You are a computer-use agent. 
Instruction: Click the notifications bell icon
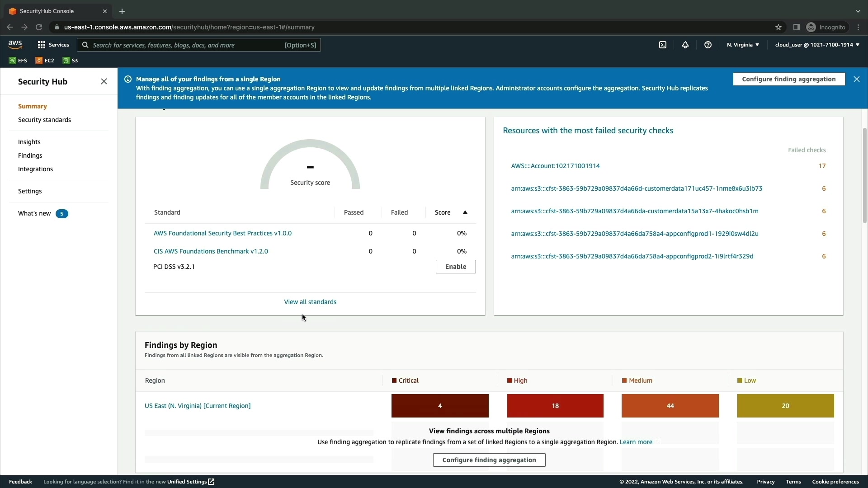(x=685, y=45)
